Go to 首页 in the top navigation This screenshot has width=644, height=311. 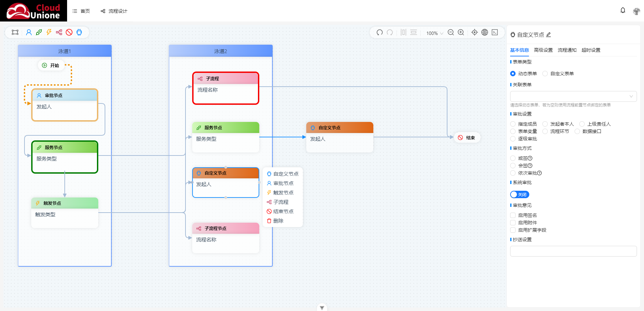pos(81,11)
